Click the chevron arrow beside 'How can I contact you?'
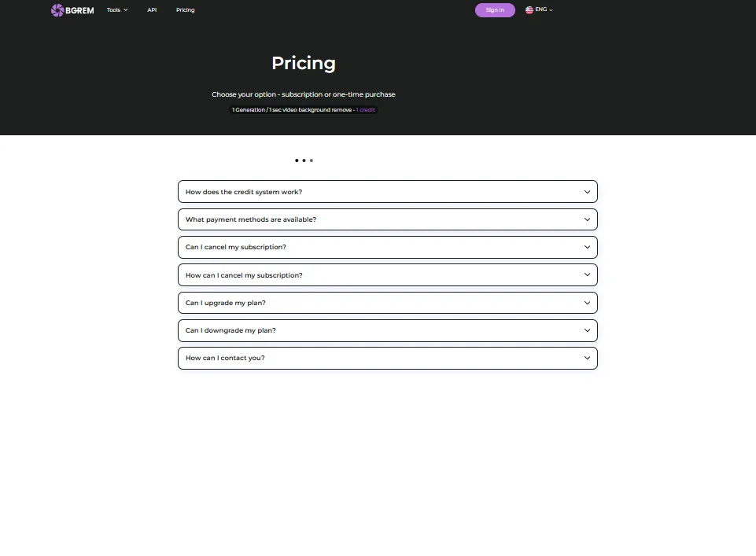 587,358
